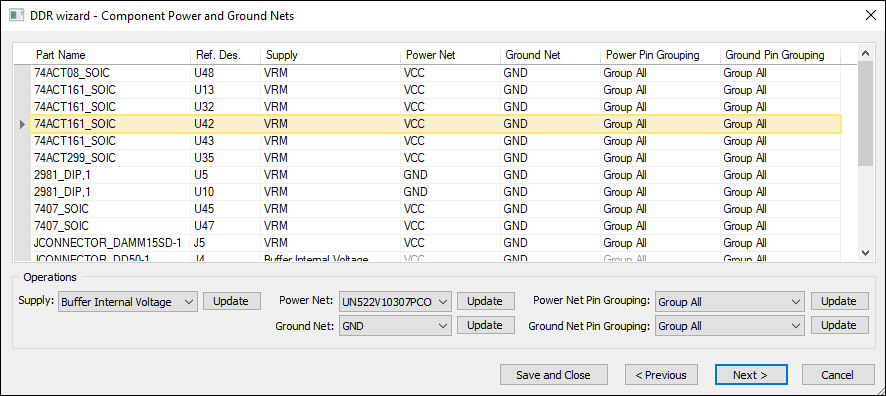Click Power Pin Grouping cell for U10
Screen dimensions: 886x396
(661, 192)
